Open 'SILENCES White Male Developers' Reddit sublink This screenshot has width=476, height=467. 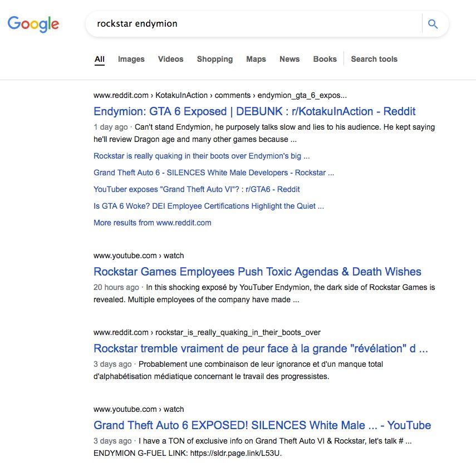pos(214,173)
